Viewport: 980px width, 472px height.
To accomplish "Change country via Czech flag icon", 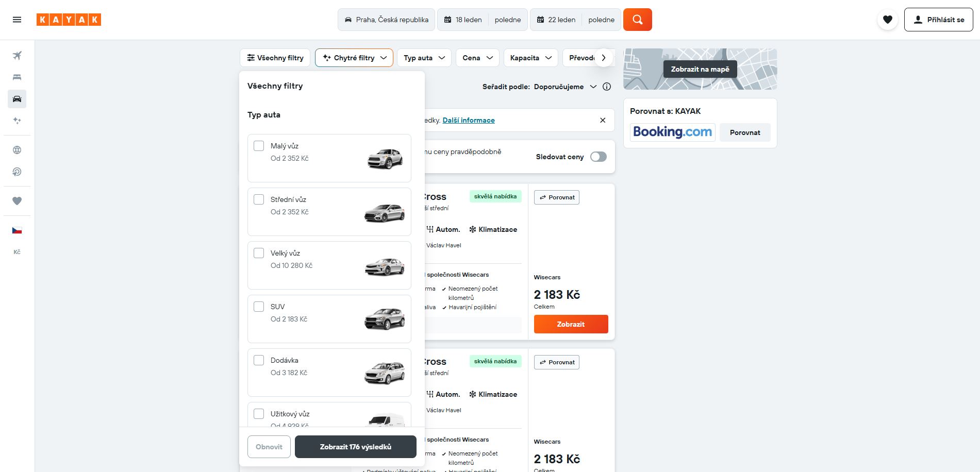I will [x=17, y=230].
